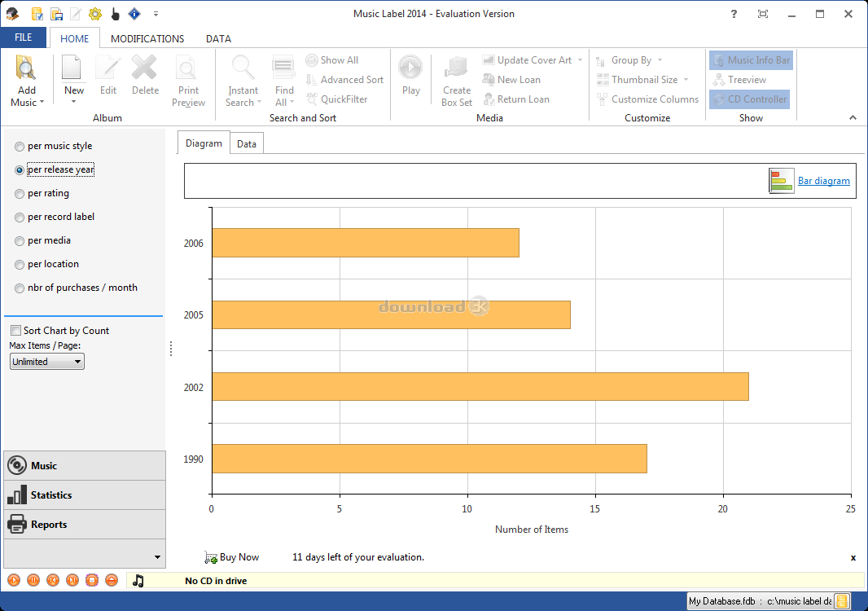Image resolution: width=868 pixels, height=611 pixels.
Task: Click the Edit album icon
Action: point(108,69)
